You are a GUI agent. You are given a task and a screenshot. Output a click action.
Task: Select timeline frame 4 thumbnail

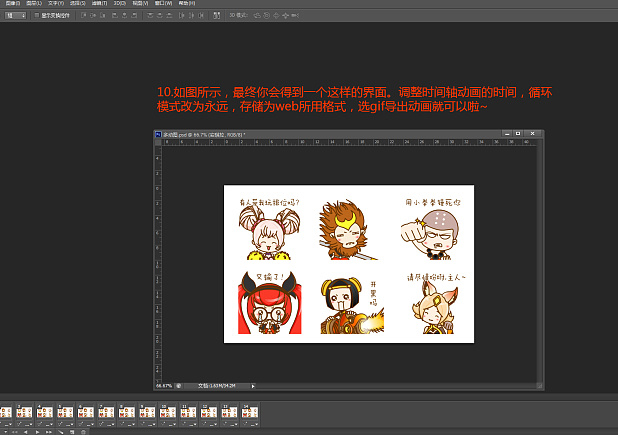click(45, 412)
